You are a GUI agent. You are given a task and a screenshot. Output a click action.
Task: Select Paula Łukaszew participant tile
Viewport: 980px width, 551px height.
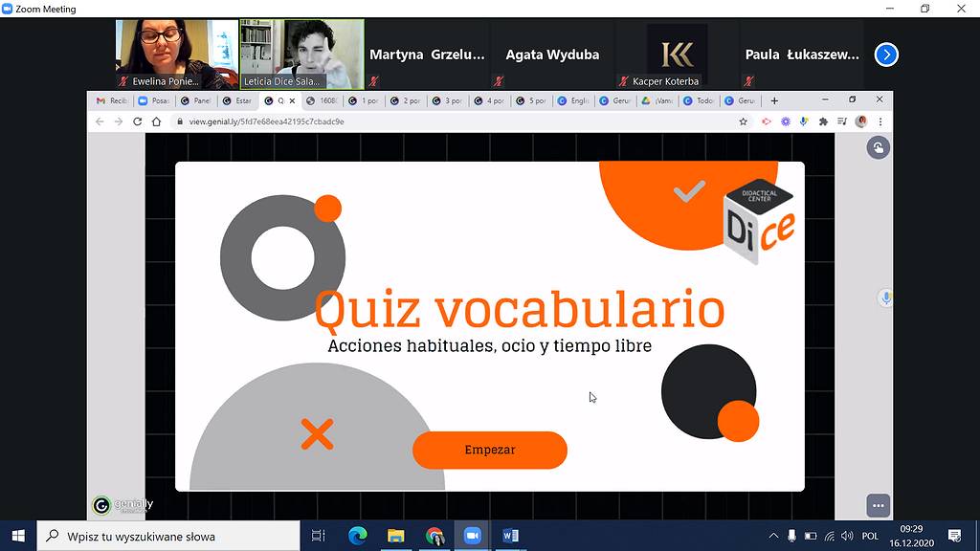point(802,55)
